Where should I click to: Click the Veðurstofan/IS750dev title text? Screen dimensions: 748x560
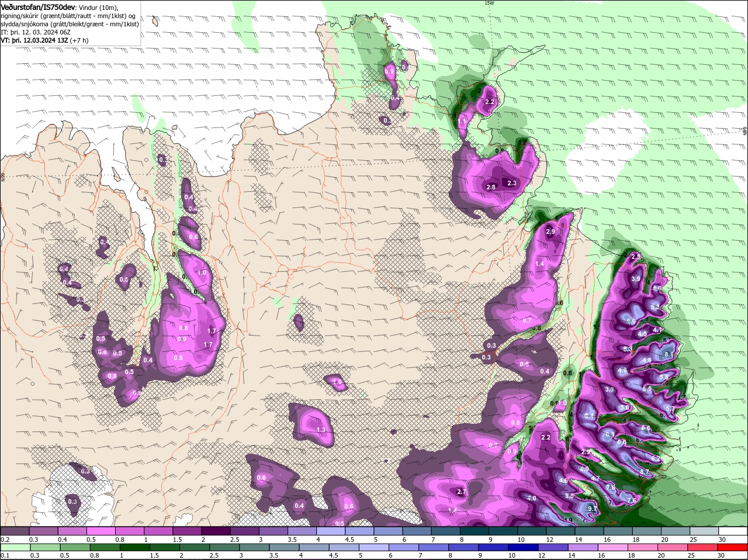[x=38, y=7]
